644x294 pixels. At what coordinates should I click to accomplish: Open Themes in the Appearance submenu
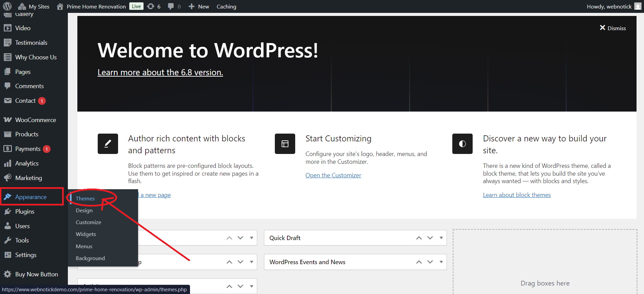pos(85,199)
